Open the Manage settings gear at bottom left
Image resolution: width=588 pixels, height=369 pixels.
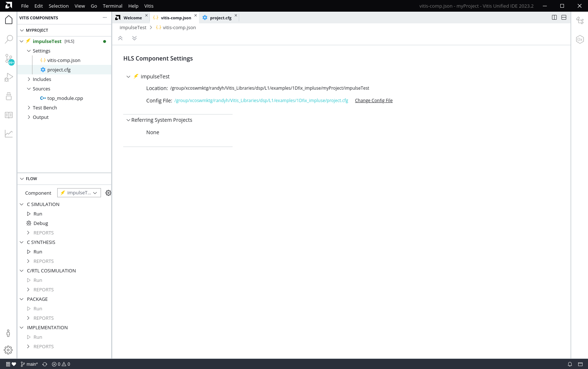(x=8, y=350)
